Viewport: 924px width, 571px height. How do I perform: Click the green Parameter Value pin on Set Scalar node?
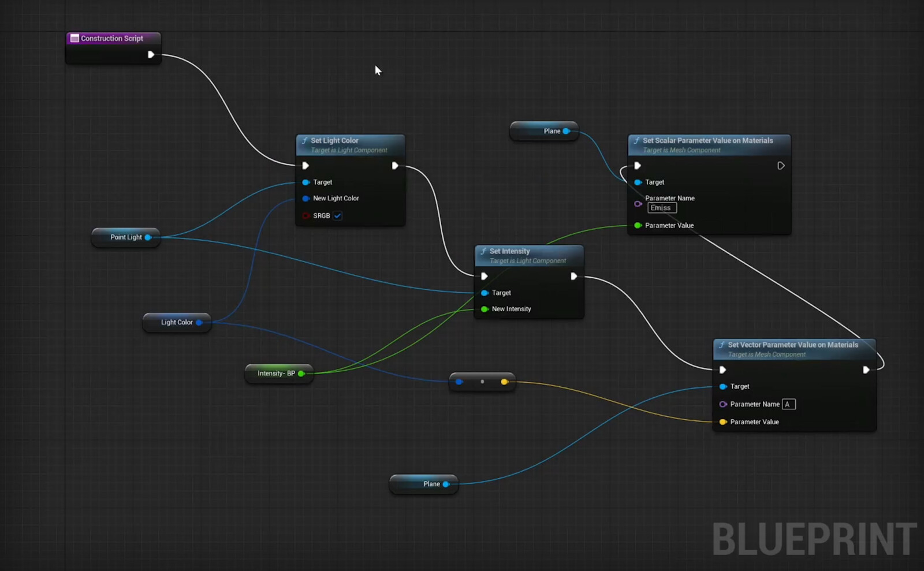(x=638, y=225)
